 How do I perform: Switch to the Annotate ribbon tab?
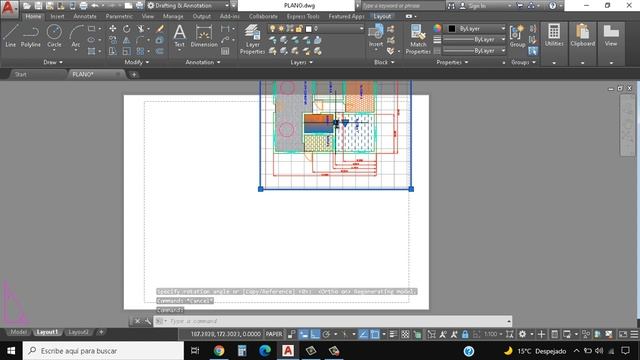pyautogui.click(x=85, y=16)
